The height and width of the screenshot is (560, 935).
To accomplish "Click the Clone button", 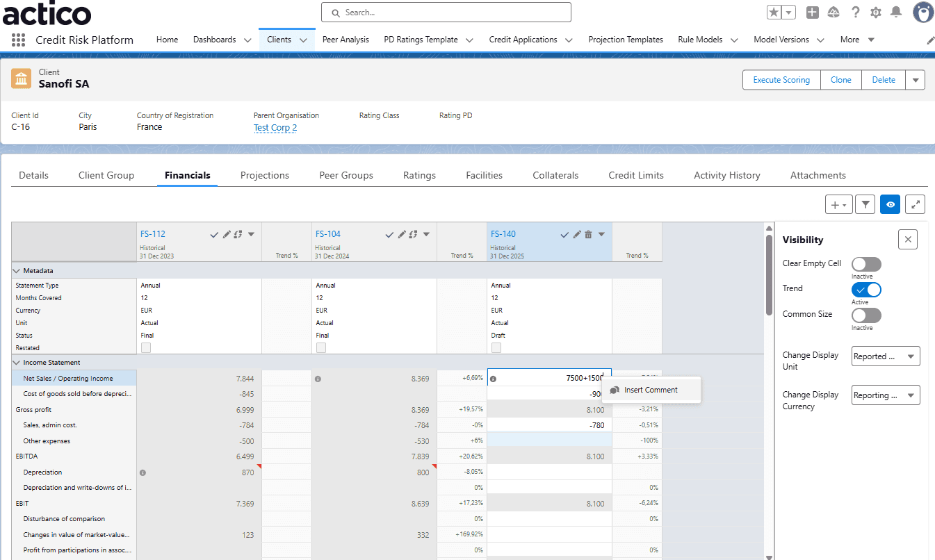I will click(841, 80).
